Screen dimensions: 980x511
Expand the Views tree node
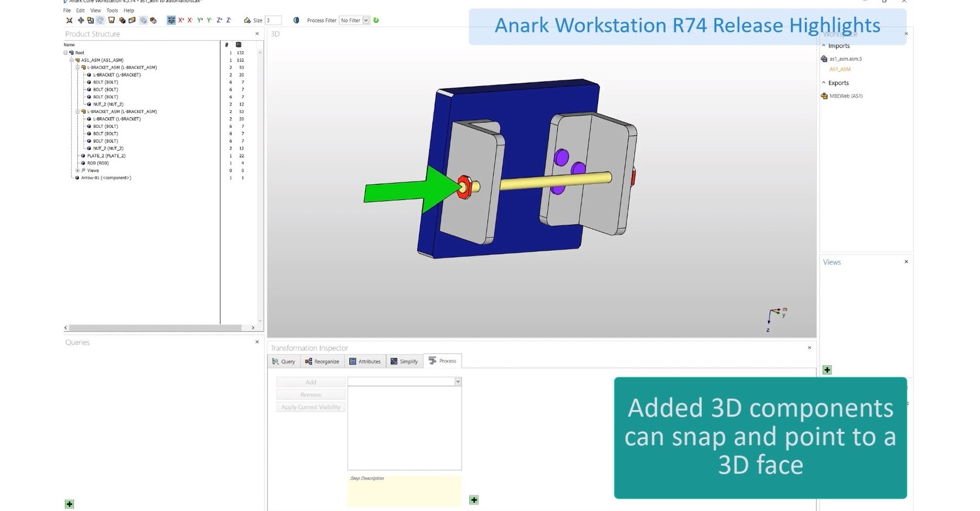point(77,170)
